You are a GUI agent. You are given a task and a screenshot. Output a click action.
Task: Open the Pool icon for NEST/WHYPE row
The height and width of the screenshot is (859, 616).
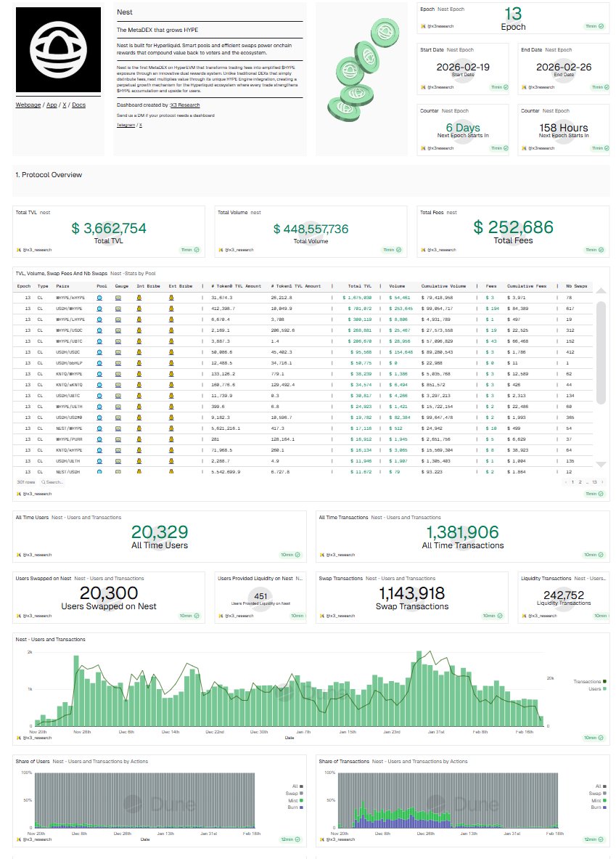[99, 428]
